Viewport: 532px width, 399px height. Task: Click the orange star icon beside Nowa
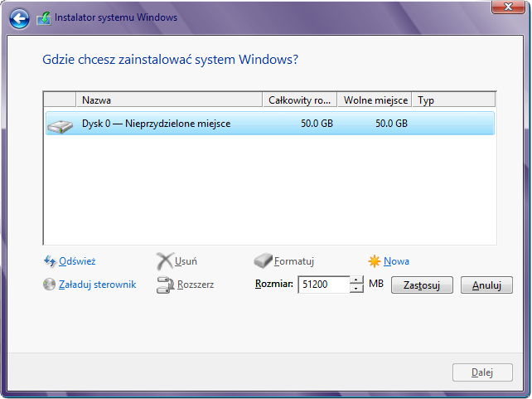375,261
